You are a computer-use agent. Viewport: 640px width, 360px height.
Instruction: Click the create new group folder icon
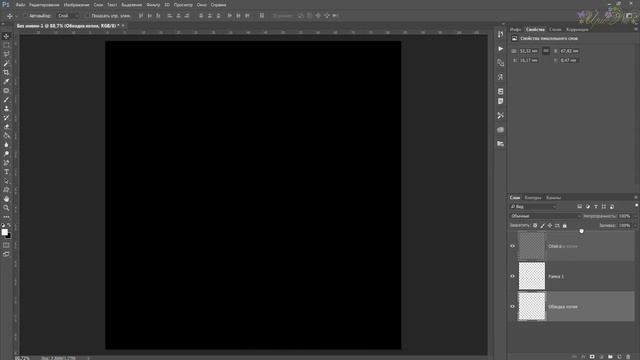(610, 357)
